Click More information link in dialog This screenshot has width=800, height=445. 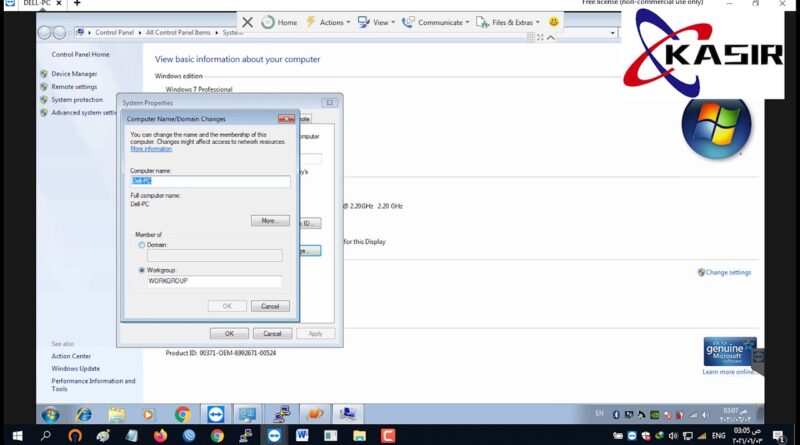point(151,149)
